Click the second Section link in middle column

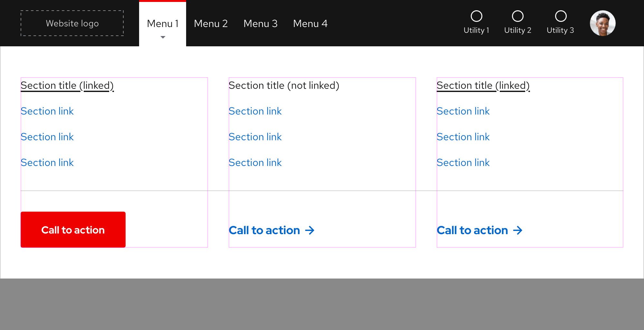coord(255,137)
